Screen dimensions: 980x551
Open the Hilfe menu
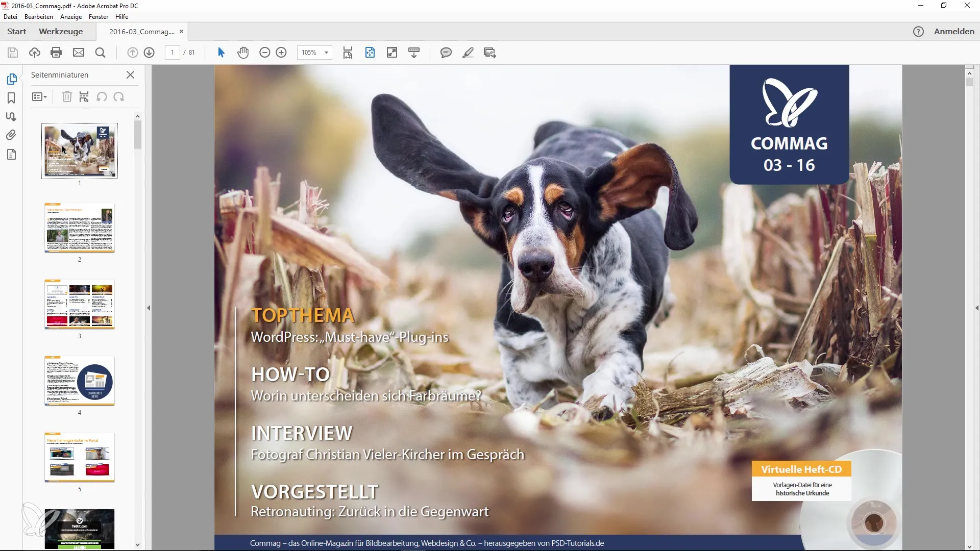(121, 17)
